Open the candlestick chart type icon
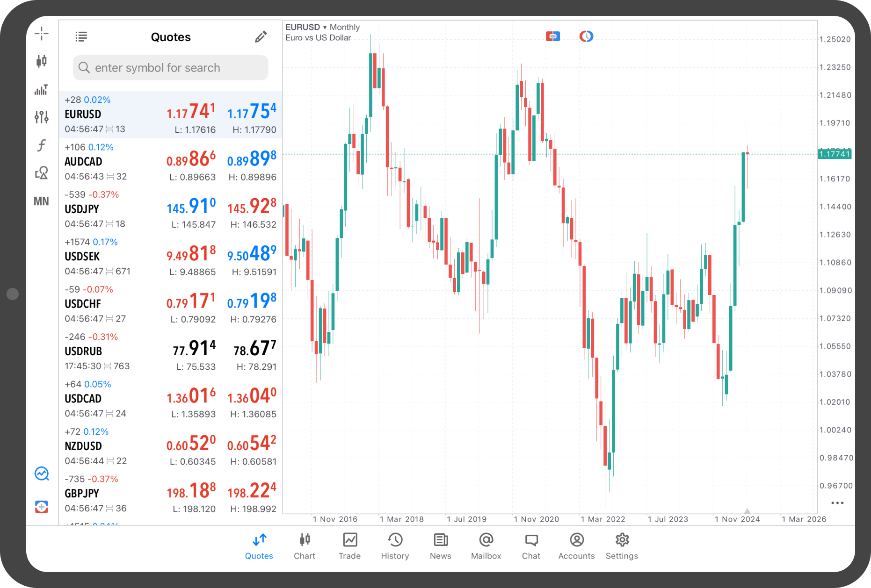Image resolution: width=871 pixels, height=588 pixels. pyautogui.click(x=41, y=61)
